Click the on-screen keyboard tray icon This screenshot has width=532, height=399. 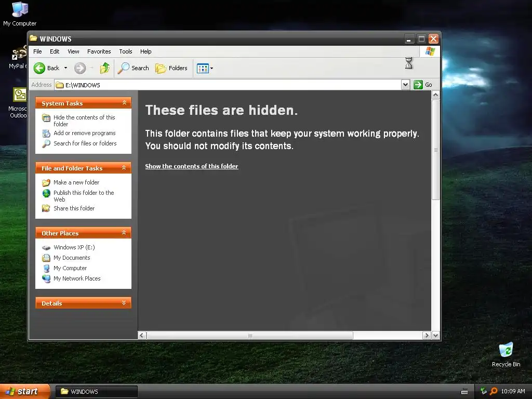click(464, 392)
